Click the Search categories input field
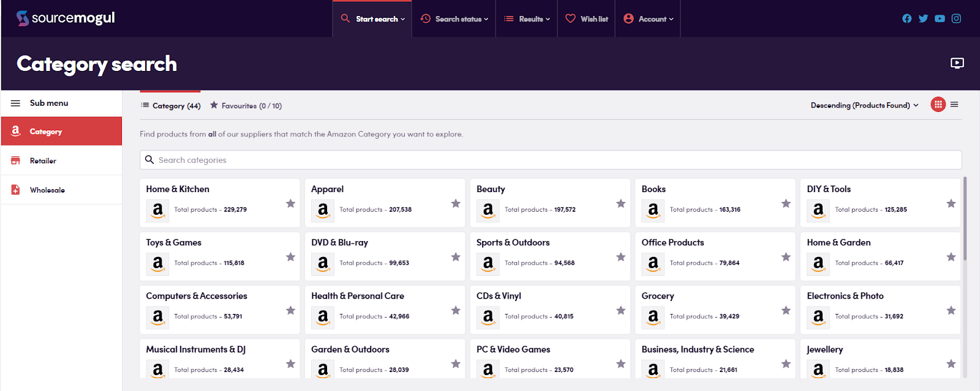 (x=551, y=160)
